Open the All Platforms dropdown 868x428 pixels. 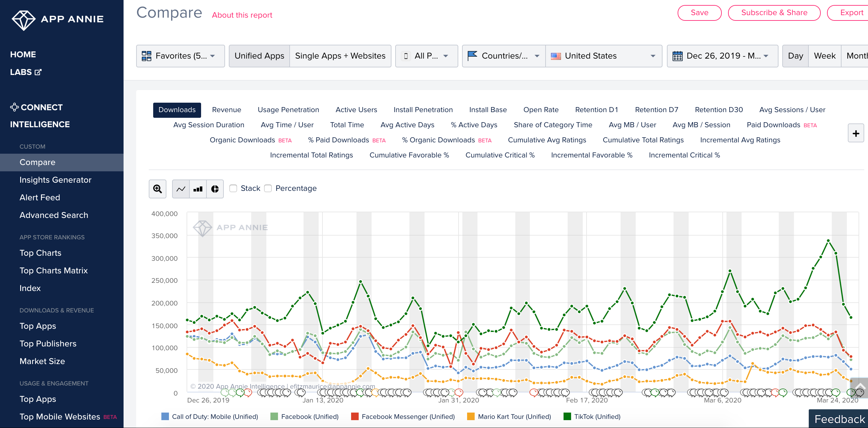click(426, 55)
